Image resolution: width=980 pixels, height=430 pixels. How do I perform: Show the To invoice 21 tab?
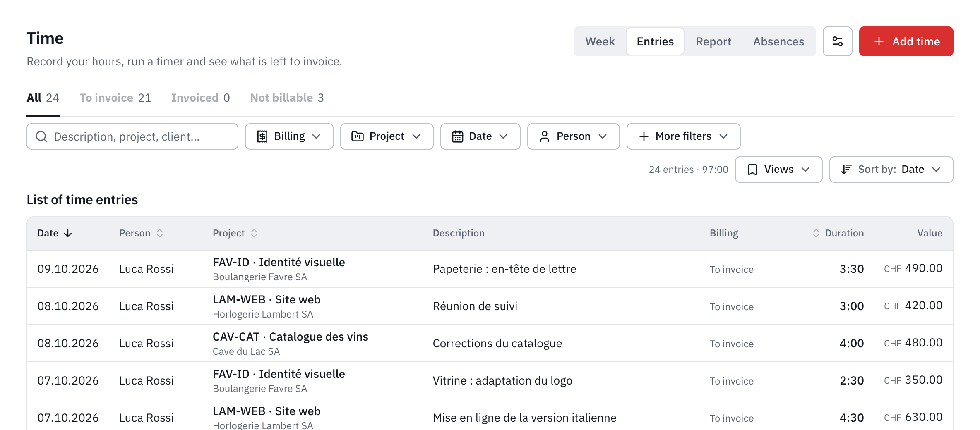coord(115,98)
